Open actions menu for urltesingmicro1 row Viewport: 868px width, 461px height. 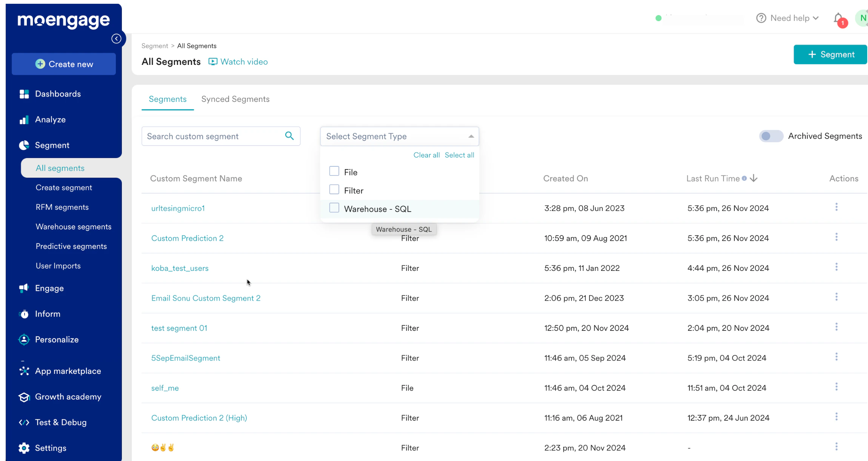tap(836, 207)
